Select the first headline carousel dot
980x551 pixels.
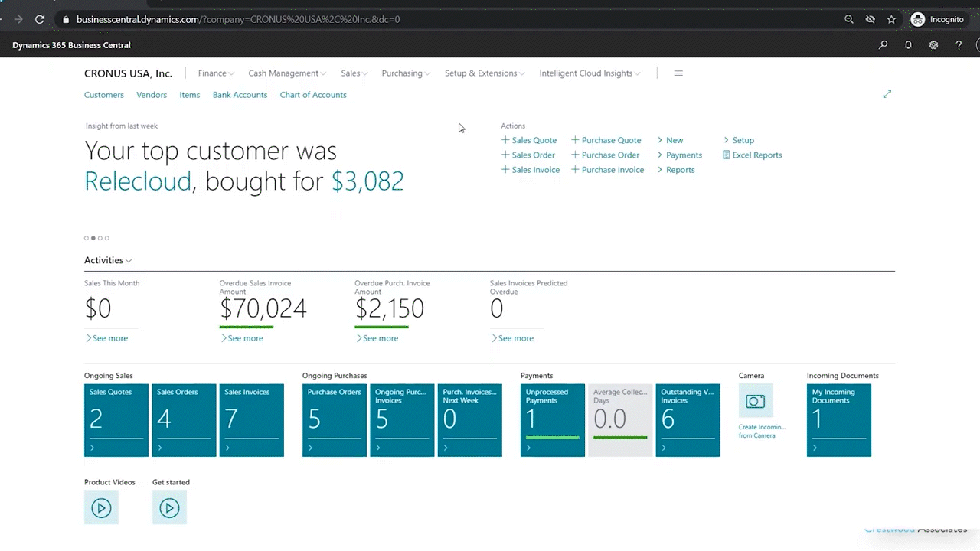coord(87,238)
